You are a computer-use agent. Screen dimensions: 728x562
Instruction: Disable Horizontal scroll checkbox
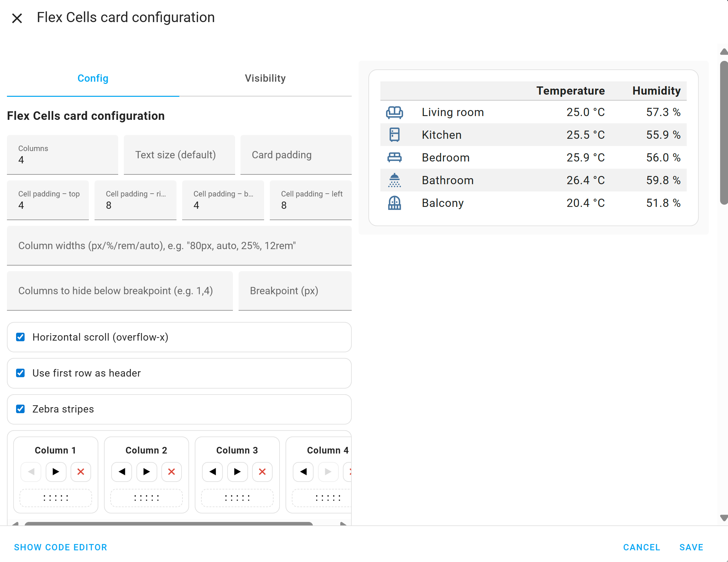[20, 337]
